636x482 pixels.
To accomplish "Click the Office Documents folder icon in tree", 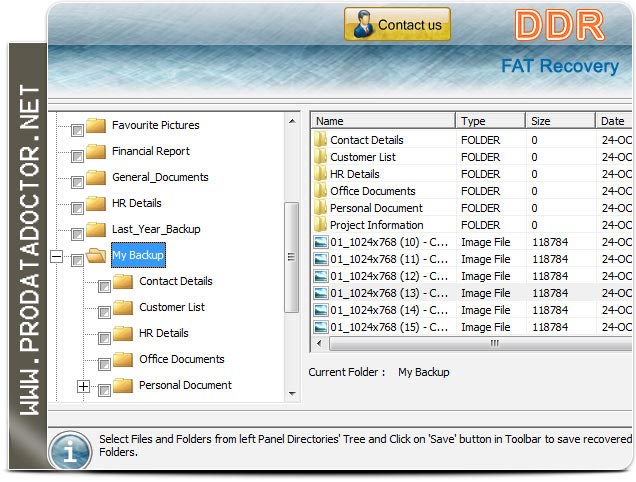I will (x=123, y=359).
